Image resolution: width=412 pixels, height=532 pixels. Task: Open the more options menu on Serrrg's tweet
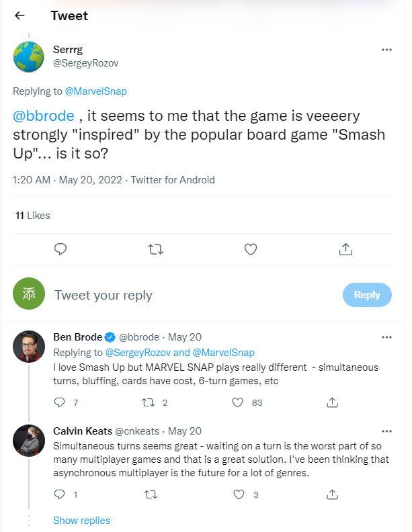(386, 50)
